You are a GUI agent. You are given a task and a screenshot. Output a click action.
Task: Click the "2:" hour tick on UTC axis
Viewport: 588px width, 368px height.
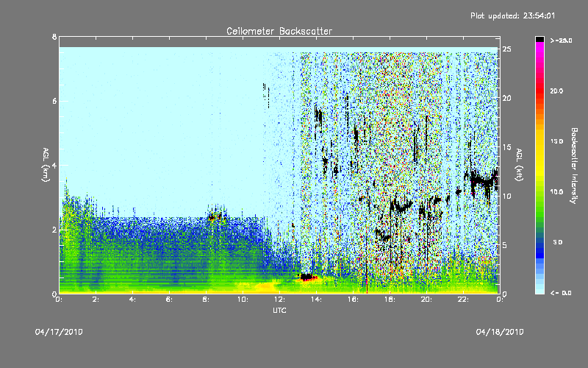[x=96, y=300]
